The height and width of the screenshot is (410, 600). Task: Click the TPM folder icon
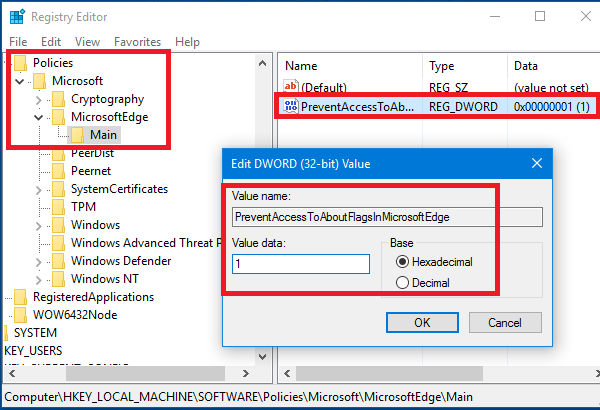click(59, 207)
